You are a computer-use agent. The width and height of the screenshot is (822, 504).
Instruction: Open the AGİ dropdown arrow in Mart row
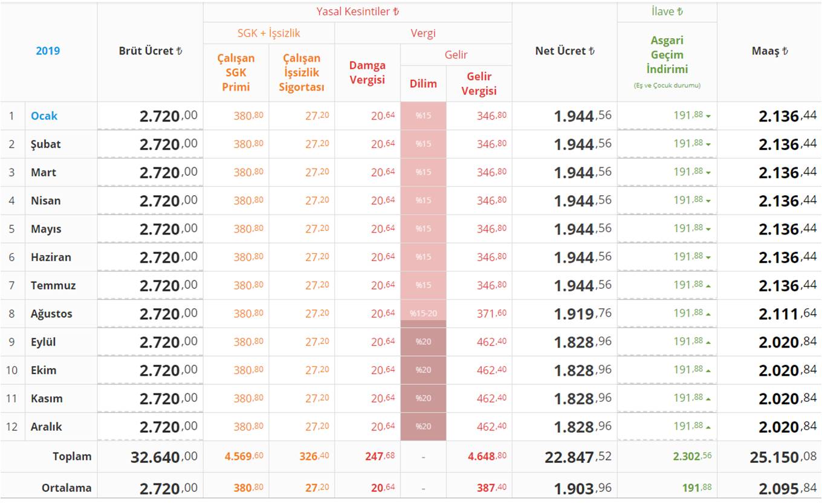[708, 172]
